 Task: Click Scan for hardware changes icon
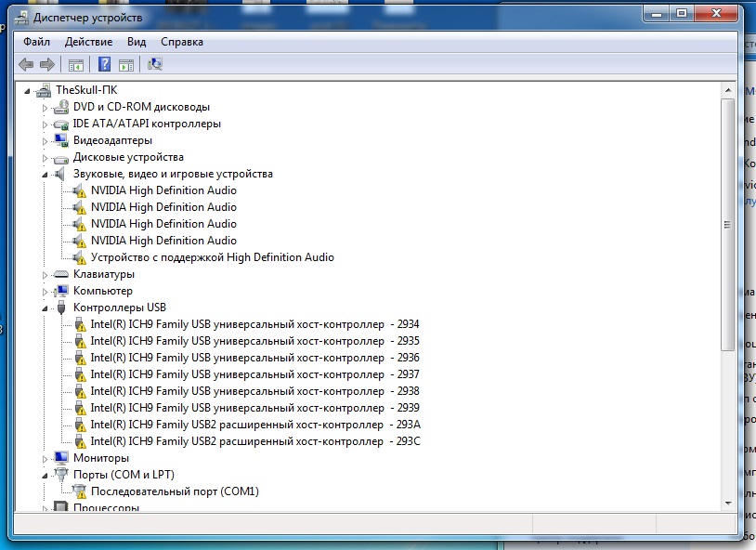(155, 64)
